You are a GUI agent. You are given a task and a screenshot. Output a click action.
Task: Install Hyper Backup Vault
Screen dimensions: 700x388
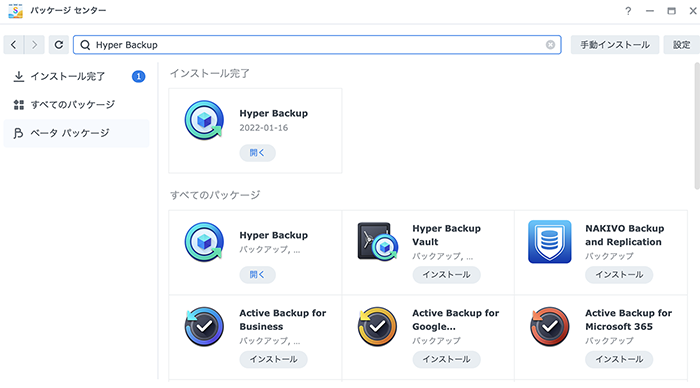coord(446,275)
